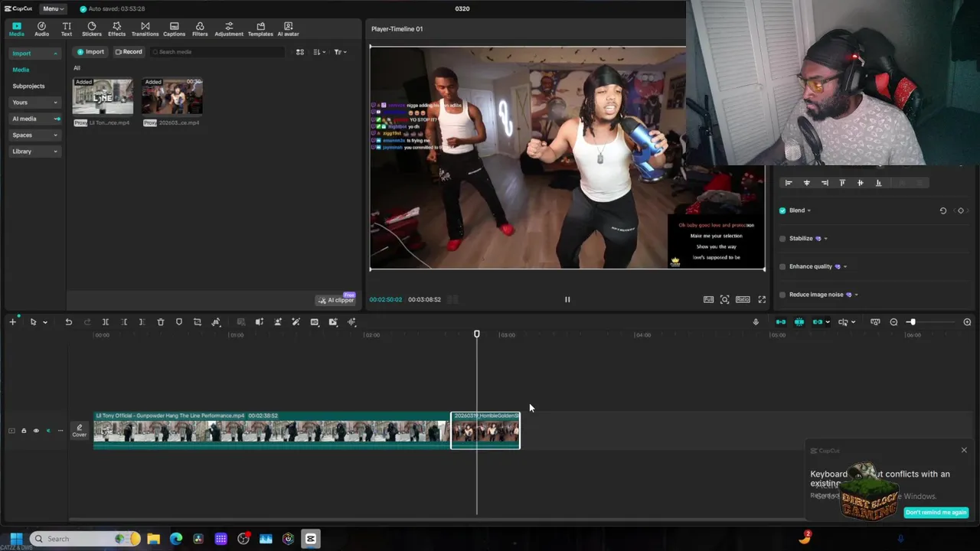Zoom out the timeline
The width and height of the screenshot is (980, 551).
click(x=893, y=322)
